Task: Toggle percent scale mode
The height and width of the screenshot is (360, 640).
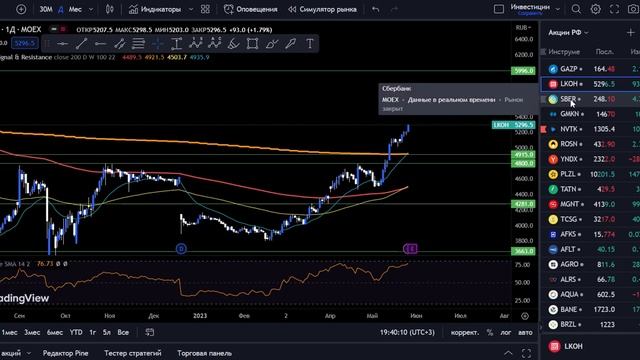Action: (x=490, y=332)
